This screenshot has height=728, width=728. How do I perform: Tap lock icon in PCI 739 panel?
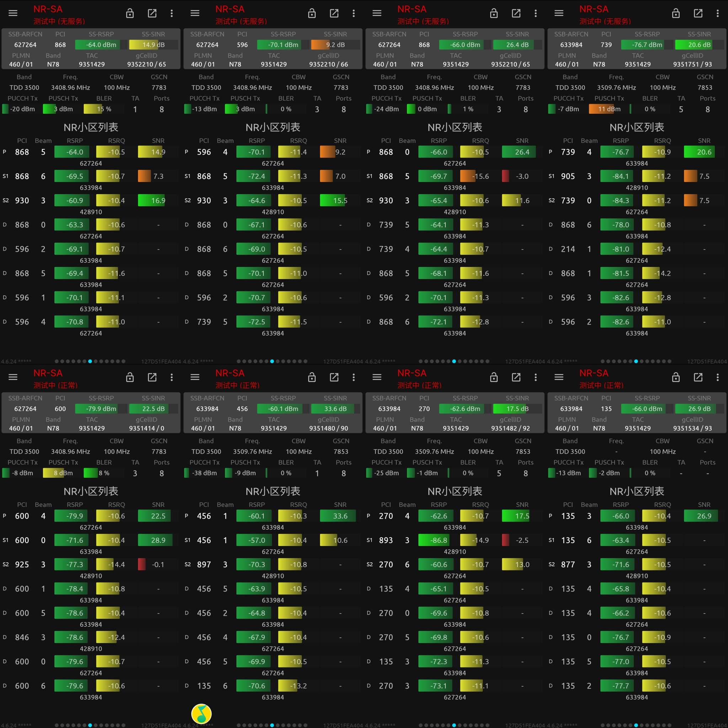click(676, 13)
